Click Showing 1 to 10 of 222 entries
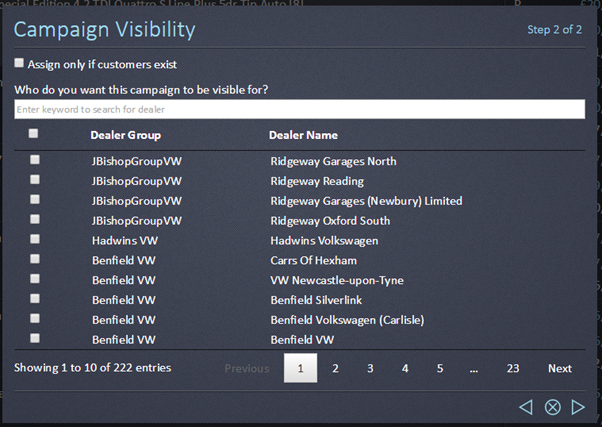This screenshot has height=427, width=602. point(93,368)
